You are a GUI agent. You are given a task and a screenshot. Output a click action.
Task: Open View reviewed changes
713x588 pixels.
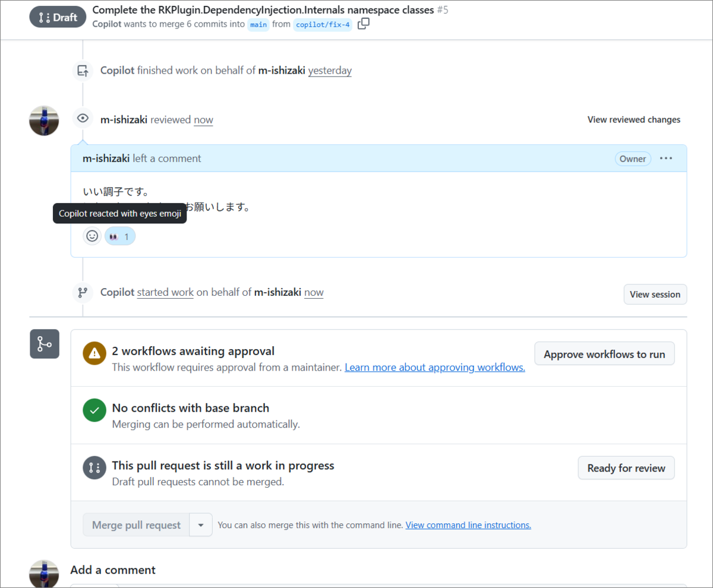(x=634, y=119)
